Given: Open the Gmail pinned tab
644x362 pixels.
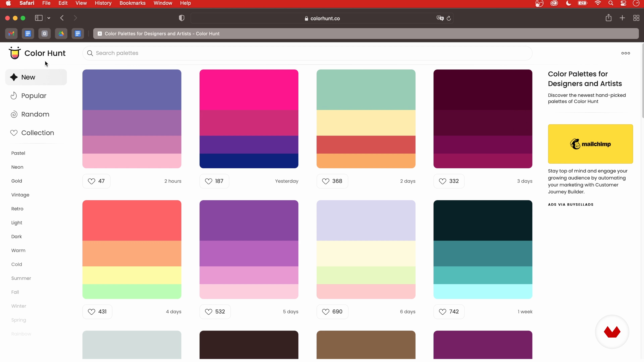Looking at the screenshot, I should point(11,34).
